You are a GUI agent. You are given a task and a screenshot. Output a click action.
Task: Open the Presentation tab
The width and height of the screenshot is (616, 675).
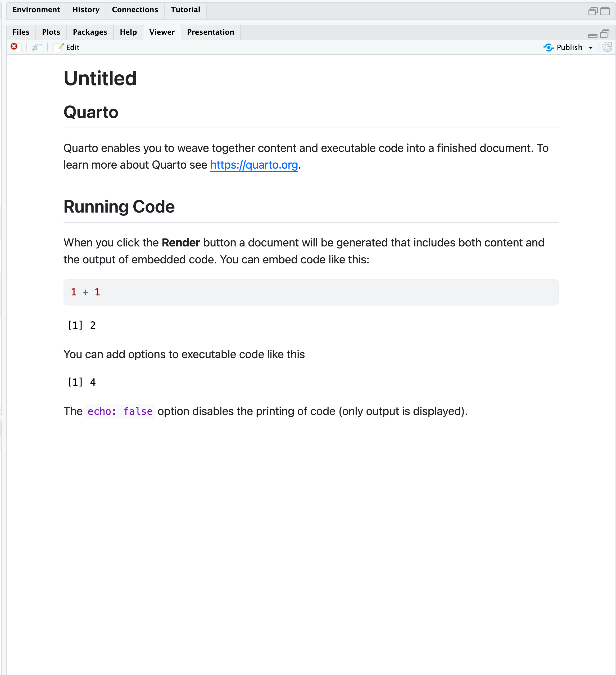pyautogui.click(x=210, y=32)
